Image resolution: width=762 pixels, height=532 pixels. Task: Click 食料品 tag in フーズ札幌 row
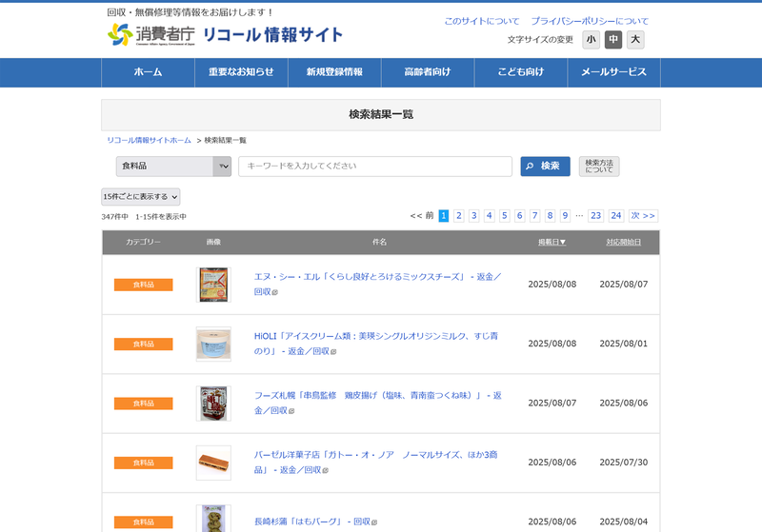[144, 404]
